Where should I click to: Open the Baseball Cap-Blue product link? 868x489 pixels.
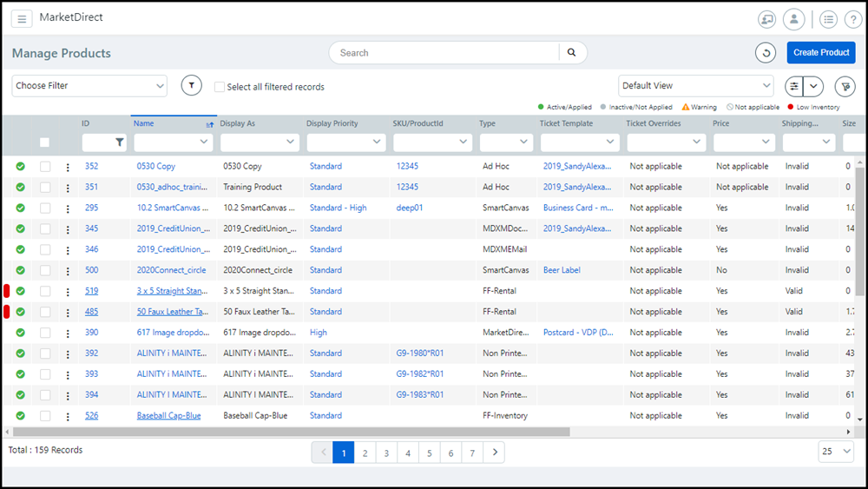click(x=168, y=416)
